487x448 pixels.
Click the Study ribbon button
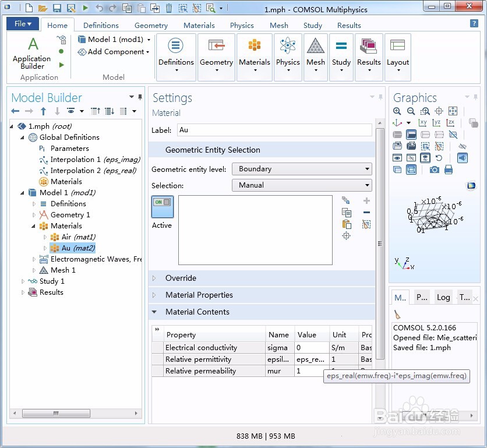341,57
